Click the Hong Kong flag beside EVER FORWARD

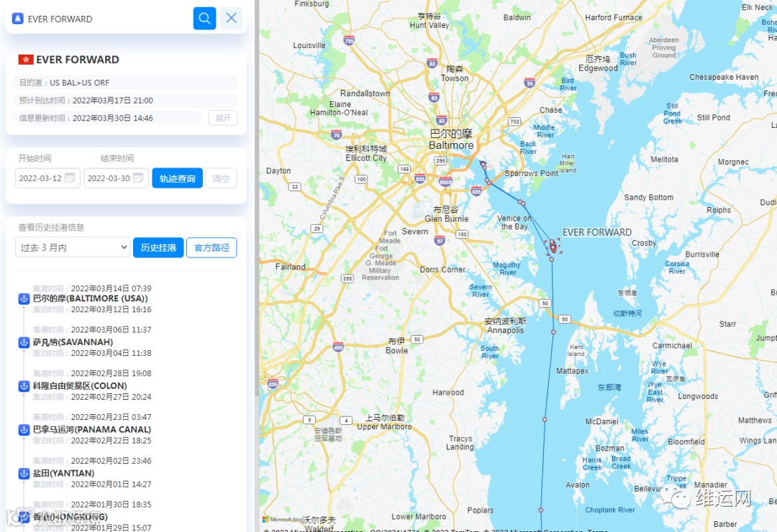pos(26,60)
